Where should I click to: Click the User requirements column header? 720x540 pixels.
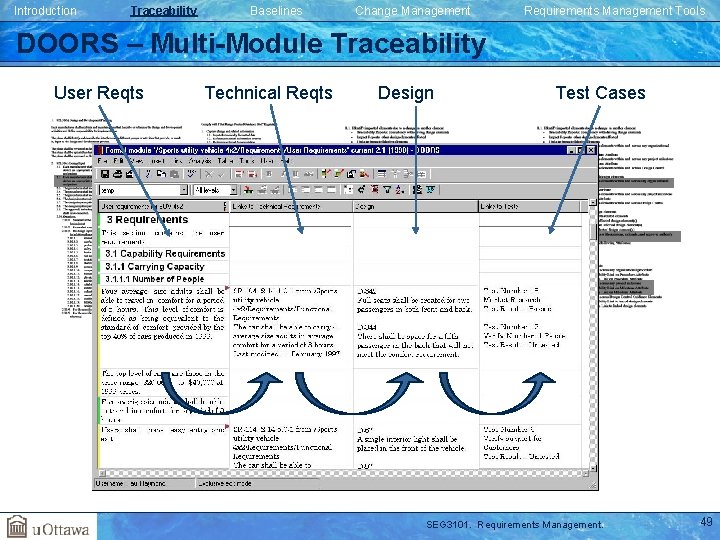coord(163,206)
